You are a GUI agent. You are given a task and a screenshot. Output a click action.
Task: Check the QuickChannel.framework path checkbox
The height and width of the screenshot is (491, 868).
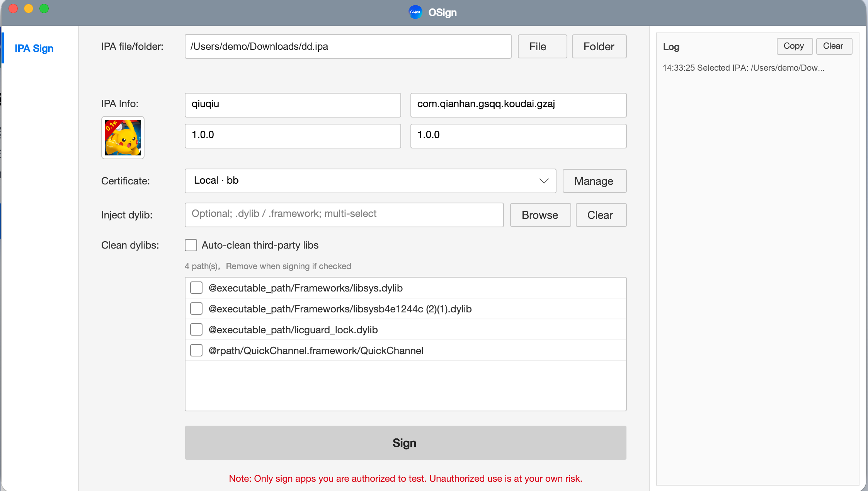[196, 350]
